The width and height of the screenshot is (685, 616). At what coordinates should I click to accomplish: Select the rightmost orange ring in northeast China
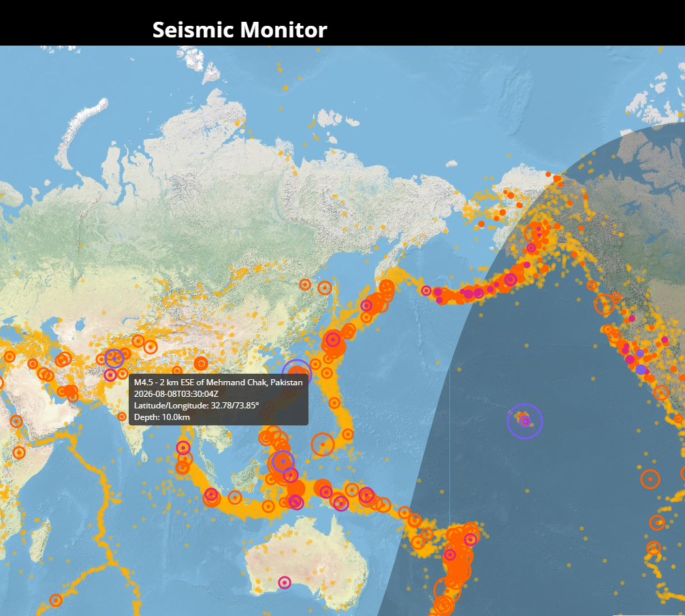(x=325, y=288)
